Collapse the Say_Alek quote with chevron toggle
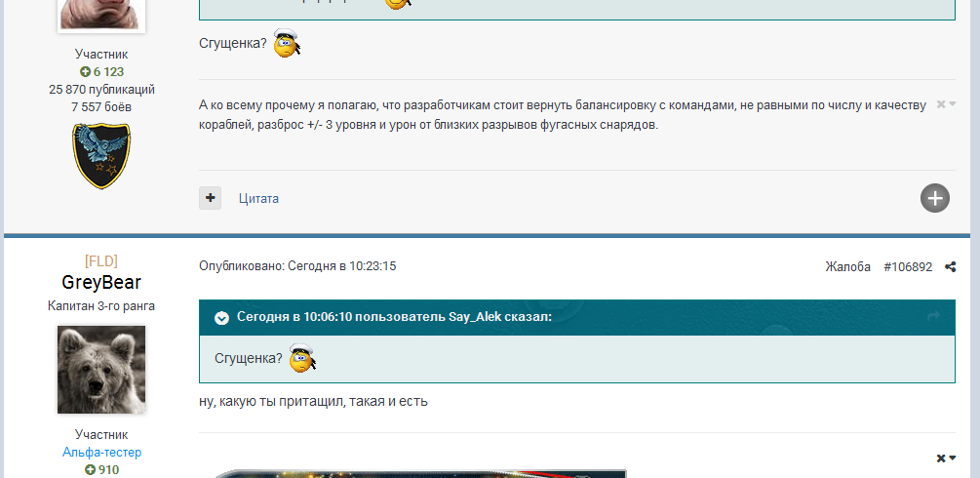 [222, 318]
